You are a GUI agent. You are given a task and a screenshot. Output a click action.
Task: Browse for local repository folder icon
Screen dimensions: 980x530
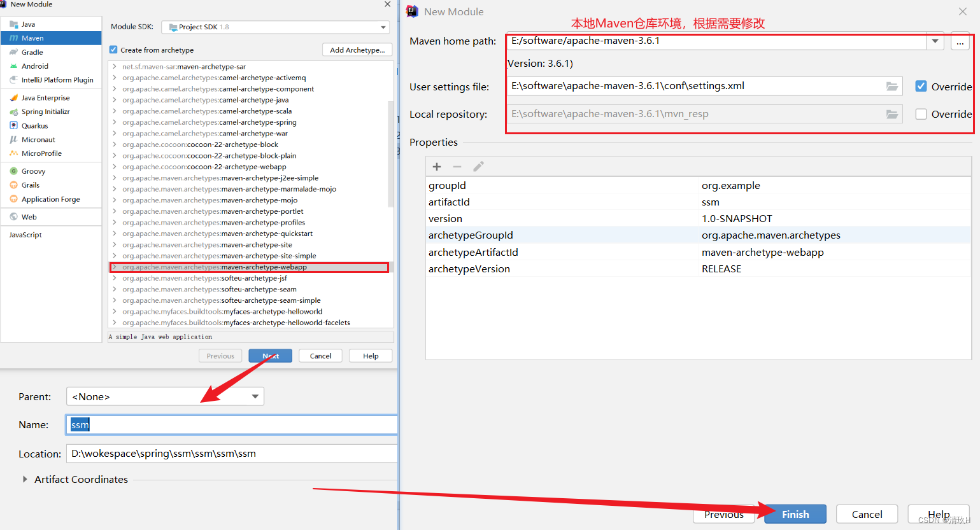click(x=892, y=115)
